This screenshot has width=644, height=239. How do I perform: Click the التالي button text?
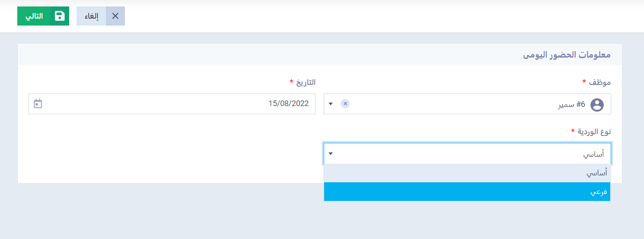(34, 16)
